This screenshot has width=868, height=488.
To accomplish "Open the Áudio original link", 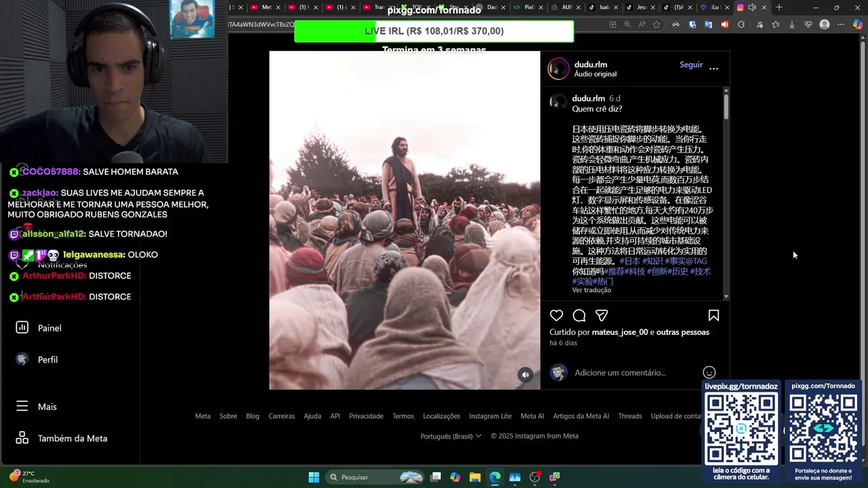I will (x=595, y=74).
